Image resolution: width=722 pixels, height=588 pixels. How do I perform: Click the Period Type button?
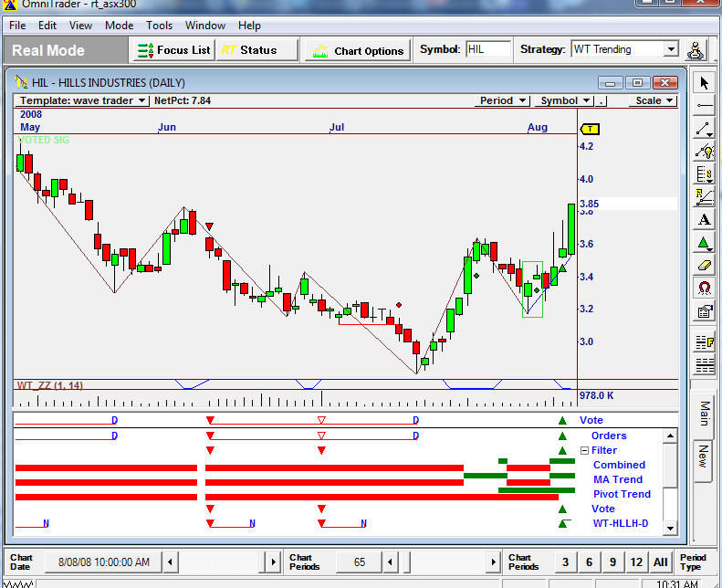tap(693, 562)
